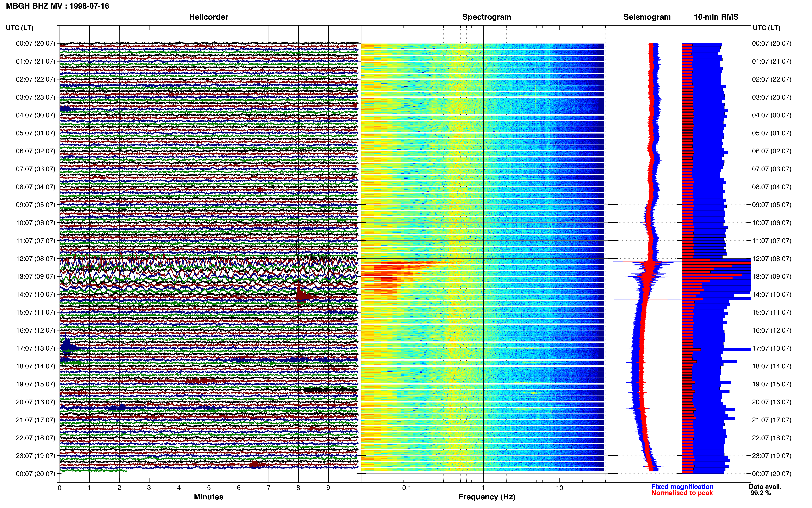Click the left 01:07 (21:07) time label
Screen dimensions: 812x508
tap(36, 61)
